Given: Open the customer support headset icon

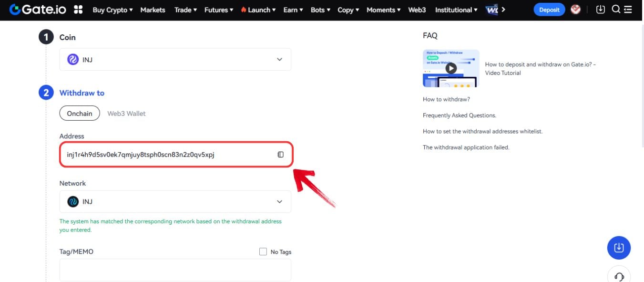Looking at the screenshot, I should click(619, 276).
